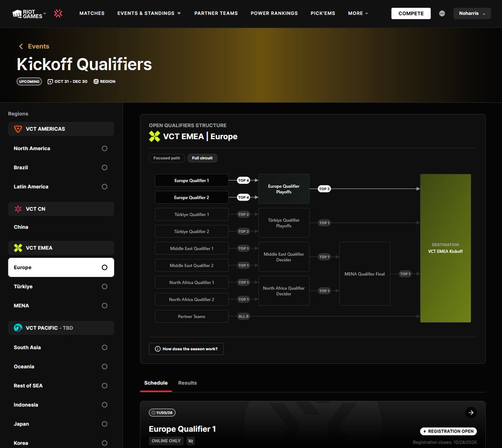The height and width of the screenshot is (448, 502).
Task: Select the Full circuit view
Action: point(202,158)
